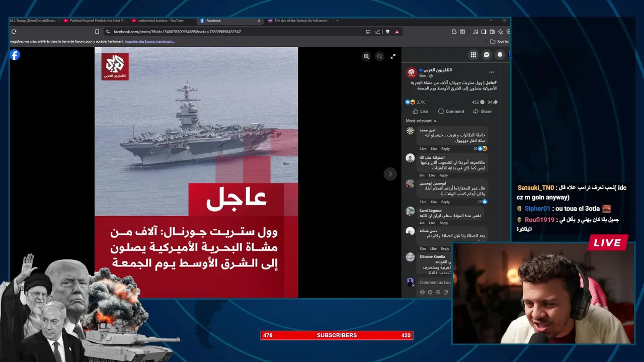Open the Tous les favoris folder
The width and height of the screenshot is (644, 362).
pyautogui.click(x=500, y=41)
